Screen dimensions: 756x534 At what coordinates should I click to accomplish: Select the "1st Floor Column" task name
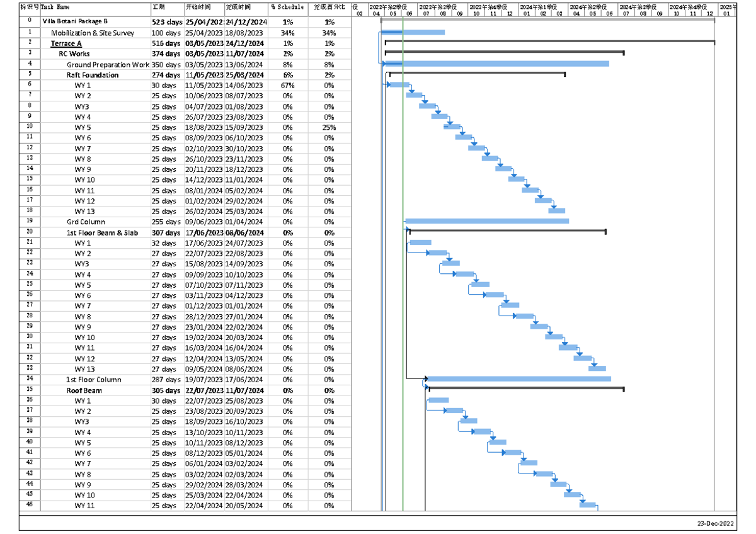tap(94, 380)
